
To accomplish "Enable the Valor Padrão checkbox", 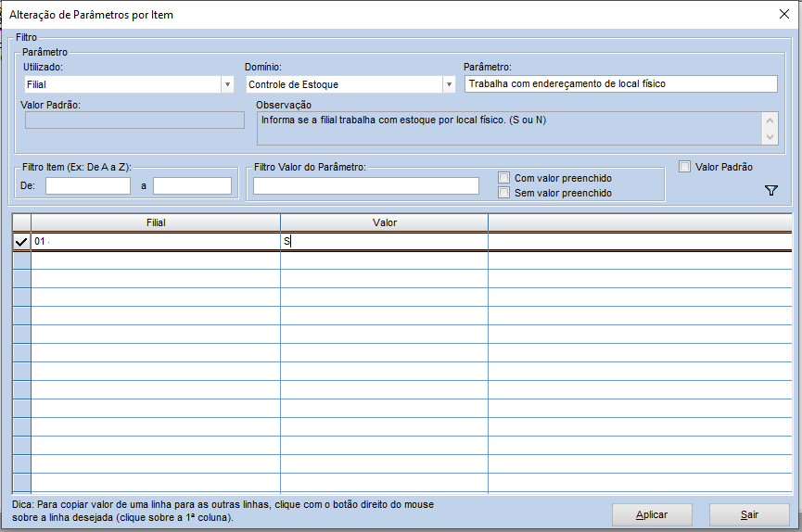I will (684, 167).
